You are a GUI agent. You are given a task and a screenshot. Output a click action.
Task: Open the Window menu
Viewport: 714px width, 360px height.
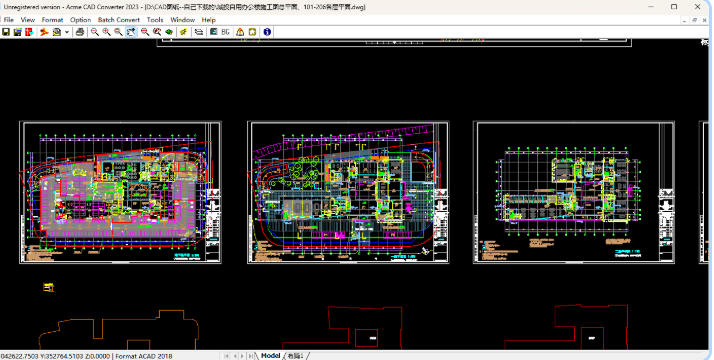[183, 20]
